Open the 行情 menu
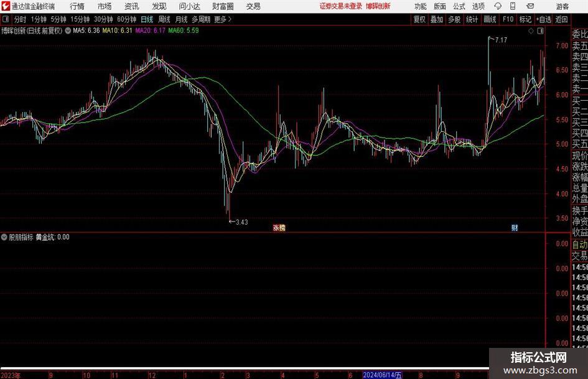Viewport: 588px width, 379px height. pyautogui.click(x=77, y=6)
